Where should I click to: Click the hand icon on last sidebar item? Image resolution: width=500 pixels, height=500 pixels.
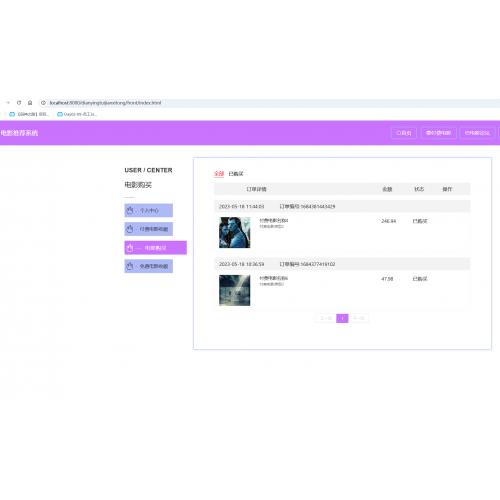click(x=130, y=266)
